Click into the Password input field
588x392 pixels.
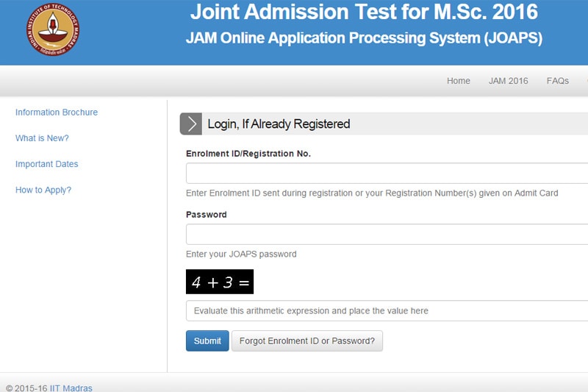[387, 235]
